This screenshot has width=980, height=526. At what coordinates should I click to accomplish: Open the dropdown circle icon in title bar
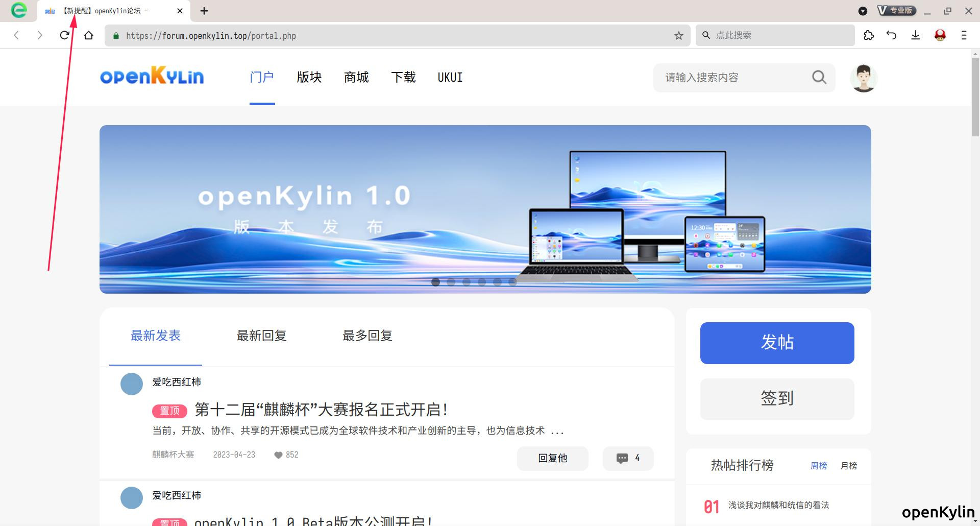pyautogui.click(x=863, y=11)
